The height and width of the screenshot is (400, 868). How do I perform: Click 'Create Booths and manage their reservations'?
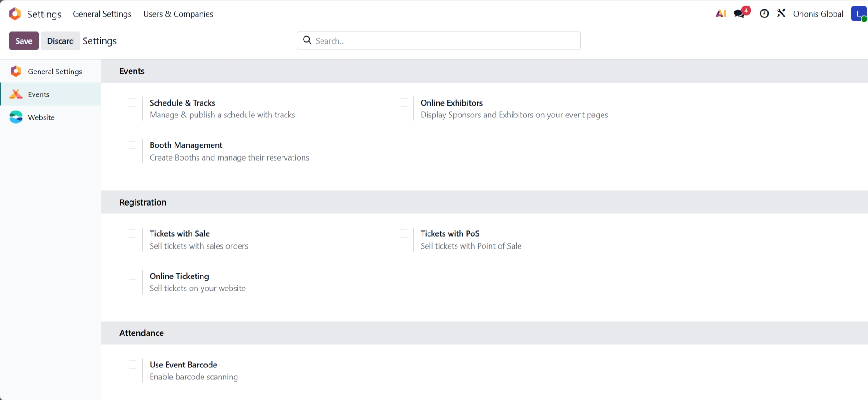point(229,157)
